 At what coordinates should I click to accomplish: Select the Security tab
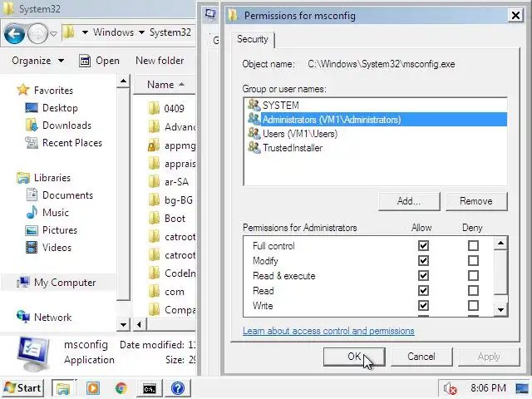click(x=253, y=39)
